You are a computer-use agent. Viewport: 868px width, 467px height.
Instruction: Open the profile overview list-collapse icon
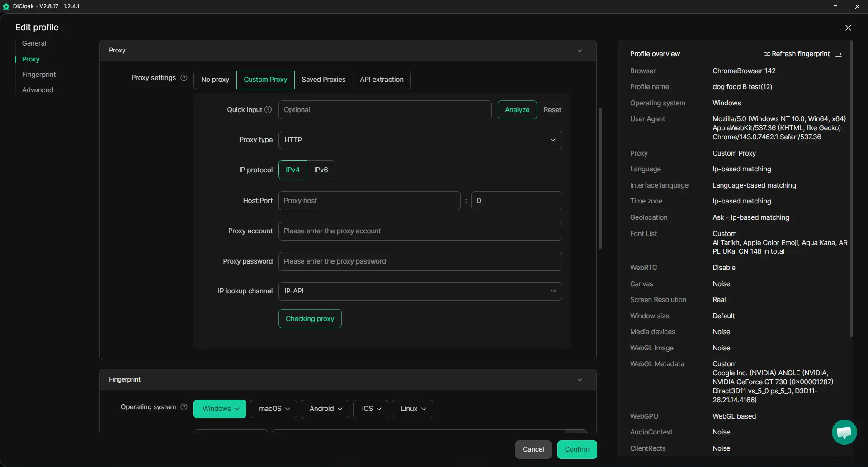tap(839, 54)
